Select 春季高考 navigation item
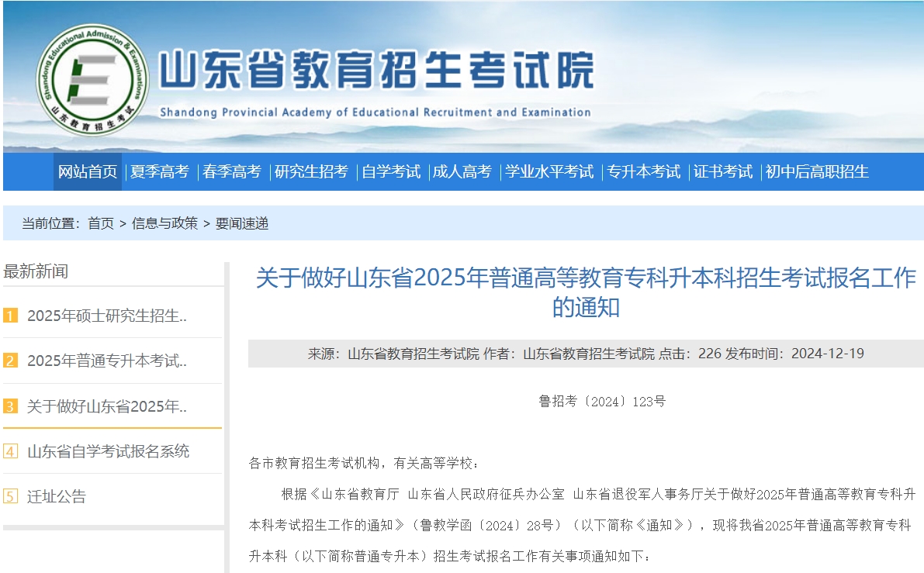Image resolution: width=924 pixels, height=573 pixels. tap(232, 172)
